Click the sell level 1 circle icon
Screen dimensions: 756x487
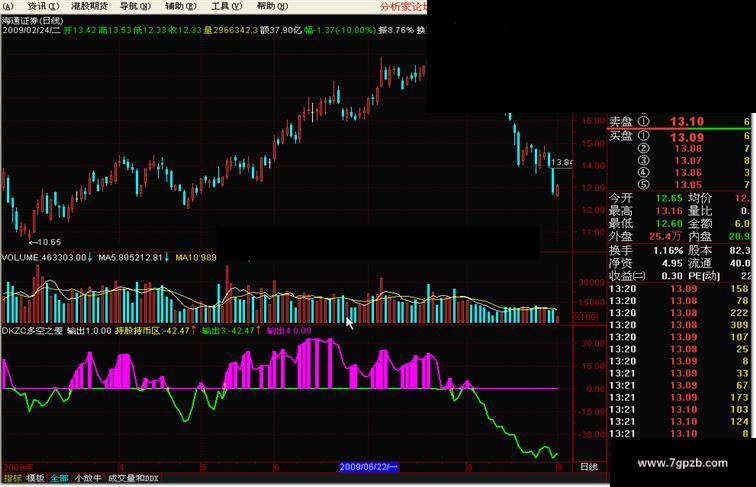(x=643, y=122)
